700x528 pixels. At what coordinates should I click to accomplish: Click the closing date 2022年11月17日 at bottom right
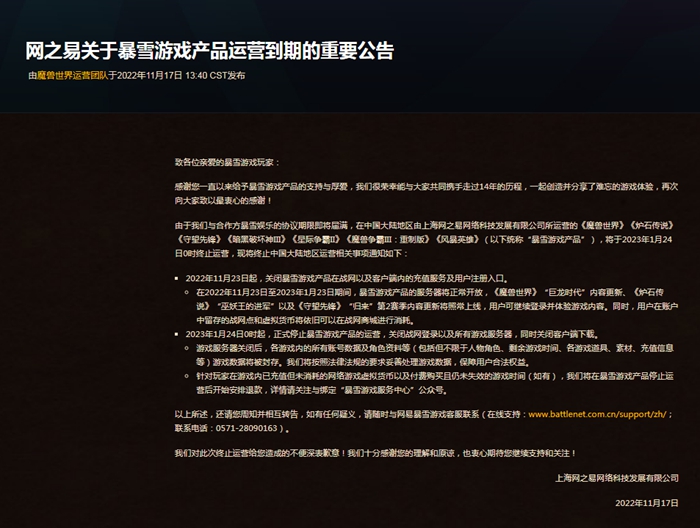(650, 504)
